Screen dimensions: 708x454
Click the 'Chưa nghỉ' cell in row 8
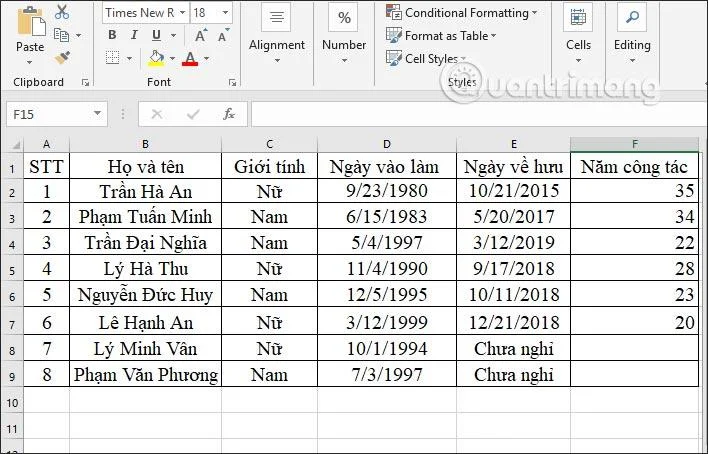tap(513, 349)
